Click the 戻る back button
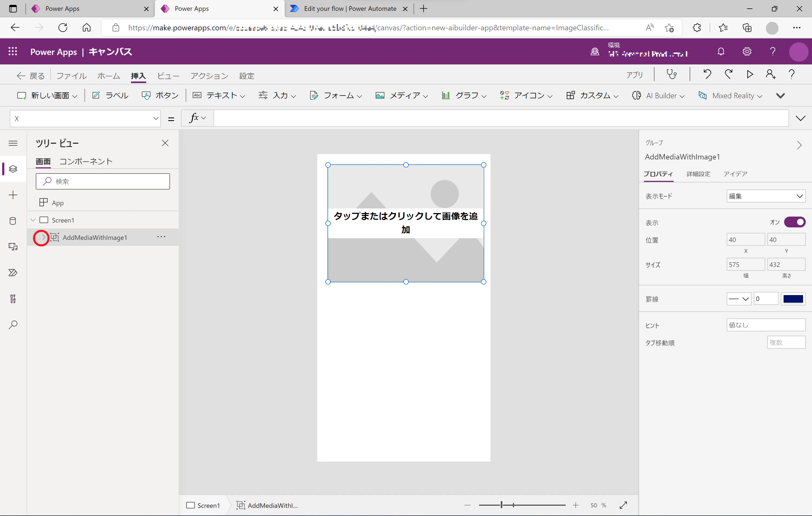The height and width of the screenshot is (516, 812). [x=31, y=76]
